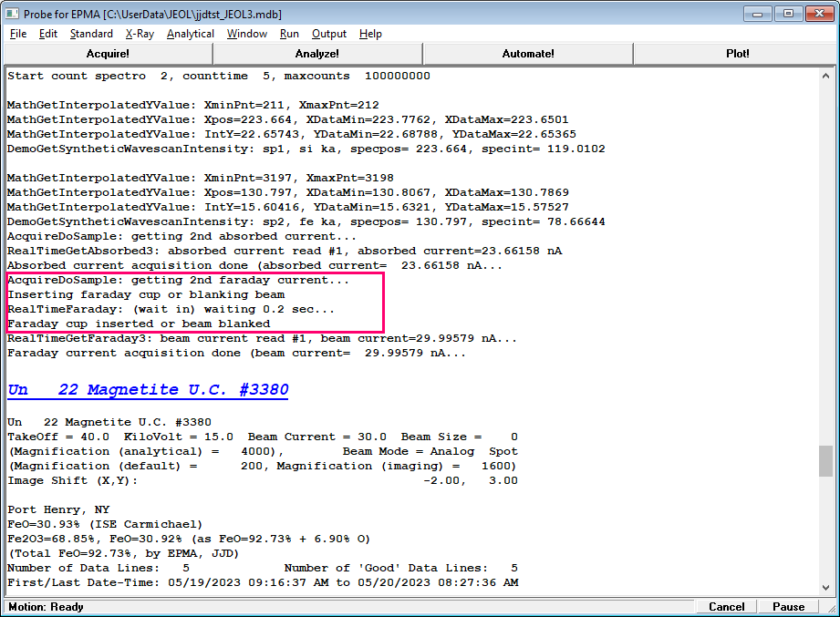Image resolution: width=840 pixels, height=617 pixels.
Task: Open the Run menu
Action: (x=289, y=34)
